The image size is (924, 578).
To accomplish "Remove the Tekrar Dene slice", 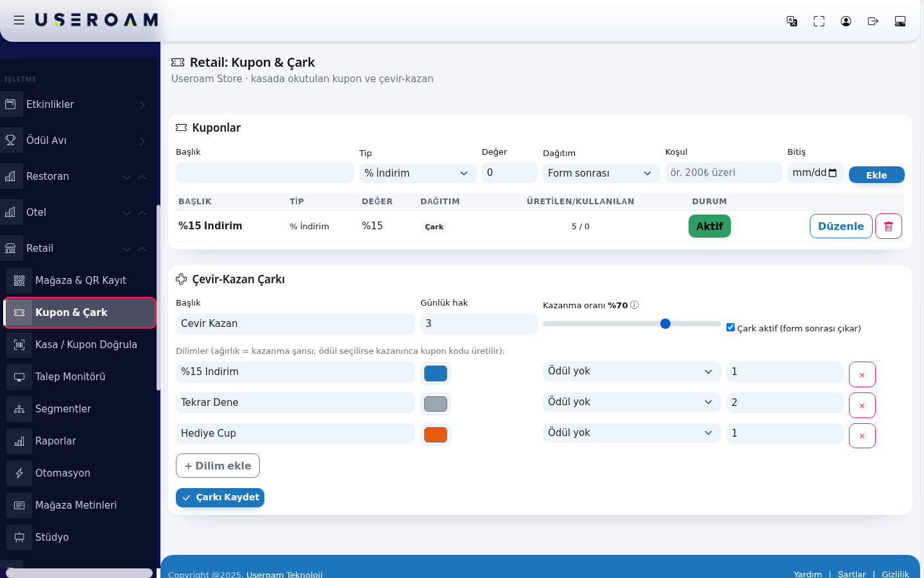I will pyautogui.click(x=862, y=405).
